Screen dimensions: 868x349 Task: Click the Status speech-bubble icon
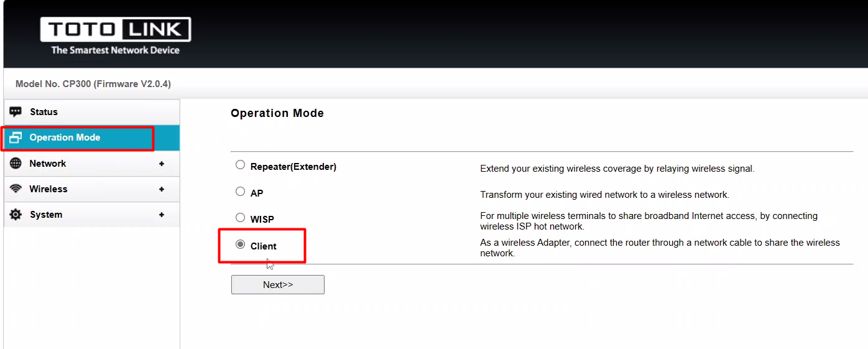(x=16, y=112)
